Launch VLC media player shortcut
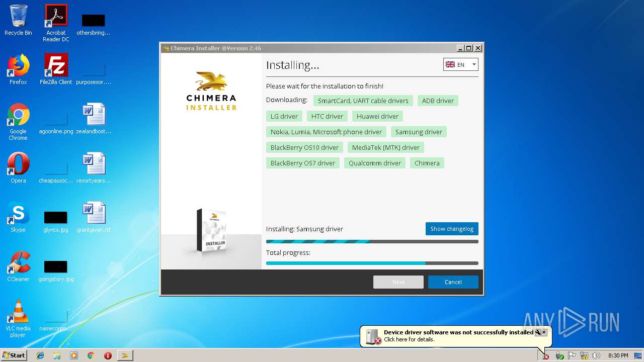 tap(18, 319)
